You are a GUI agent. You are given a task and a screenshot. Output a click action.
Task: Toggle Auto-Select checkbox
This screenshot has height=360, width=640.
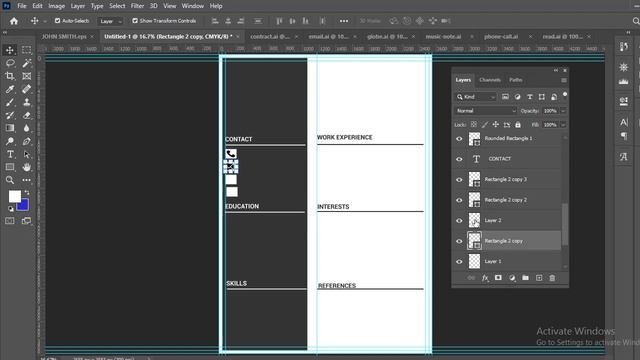pos(58,20)
